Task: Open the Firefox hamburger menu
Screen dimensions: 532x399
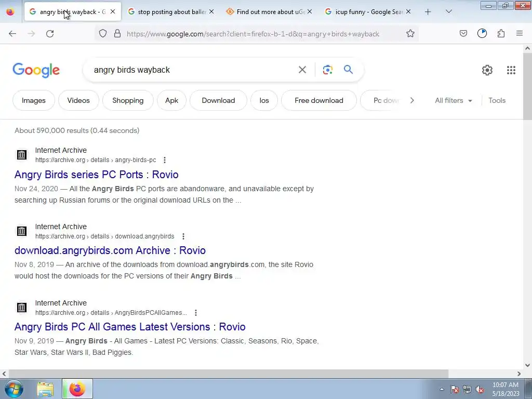Action: coord(520,33)
